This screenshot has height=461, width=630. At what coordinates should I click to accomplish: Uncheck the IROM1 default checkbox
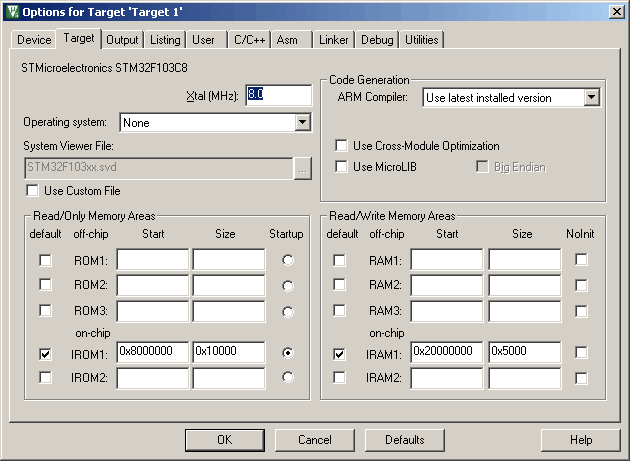45,353
